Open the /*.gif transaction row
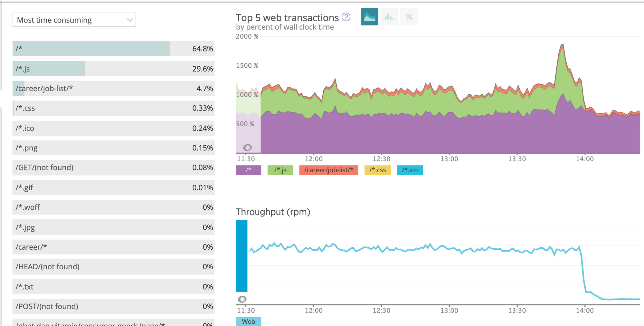Screen dimensions: 644x326 [114, 187]
